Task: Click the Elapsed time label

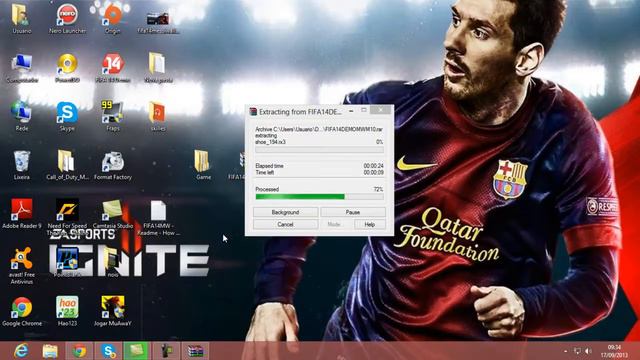Action: click(x=269, y=166)
